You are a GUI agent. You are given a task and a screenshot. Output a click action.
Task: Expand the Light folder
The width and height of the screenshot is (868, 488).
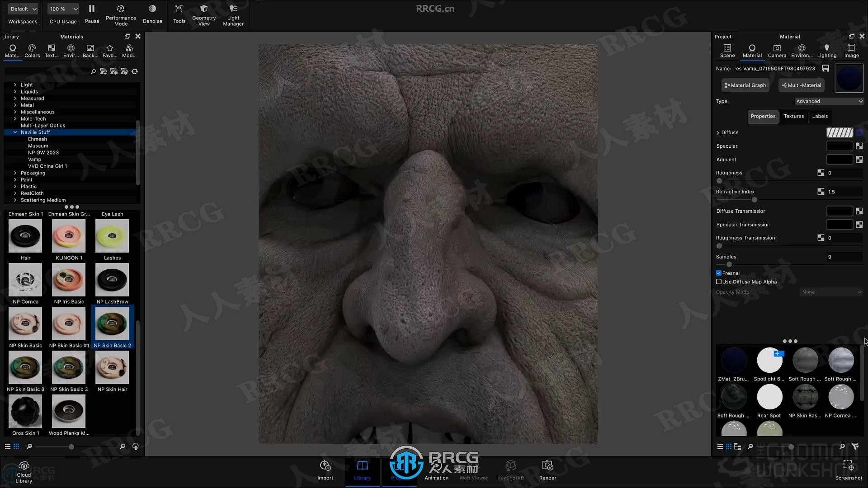(15, 84)
